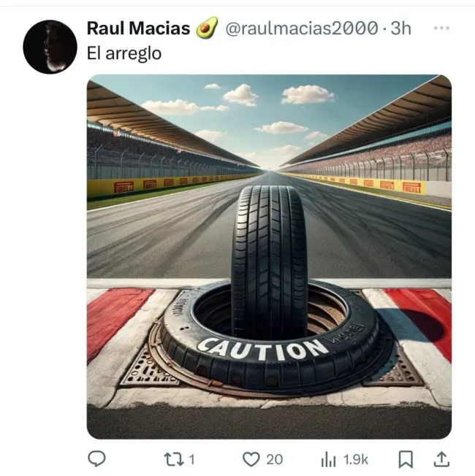This screenshot has height=476, width=475.
Task: Open Raul Macias's profile avatar
Action: [x=50, y=47]
